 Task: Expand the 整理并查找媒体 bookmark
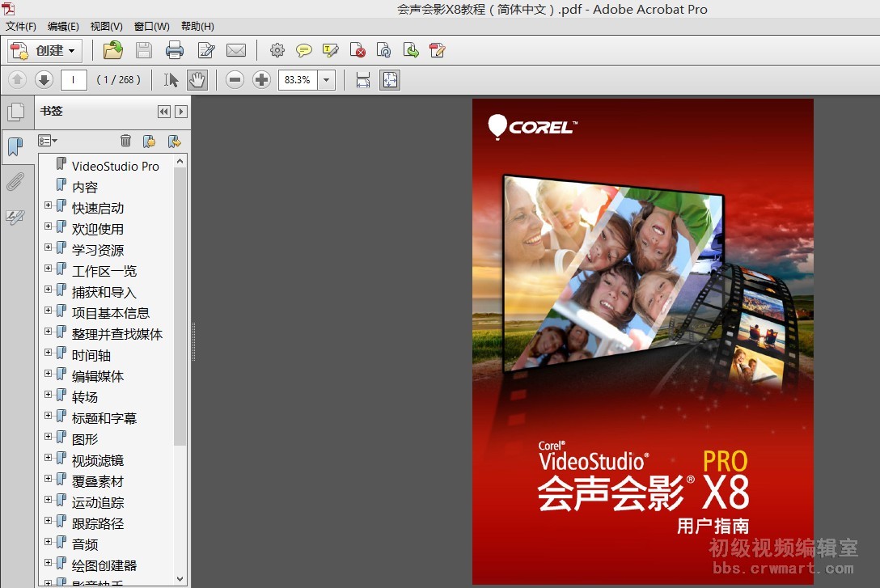49,332
